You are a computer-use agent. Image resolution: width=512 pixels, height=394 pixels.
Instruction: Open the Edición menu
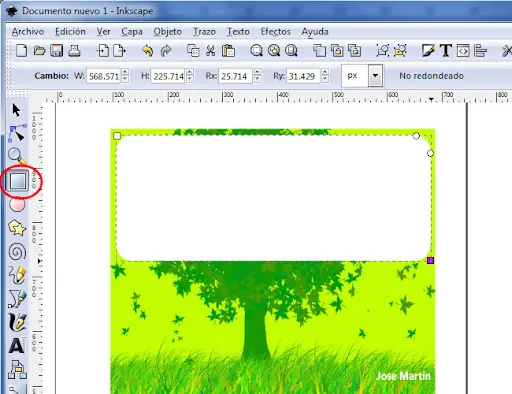tap(70, 32)
